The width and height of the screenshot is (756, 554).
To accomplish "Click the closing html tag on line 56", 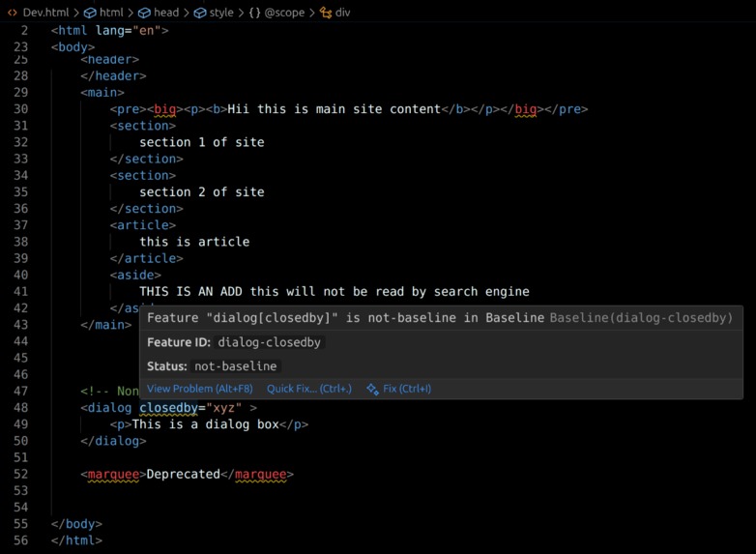I will pyautogui.click(x=76, y=540).
